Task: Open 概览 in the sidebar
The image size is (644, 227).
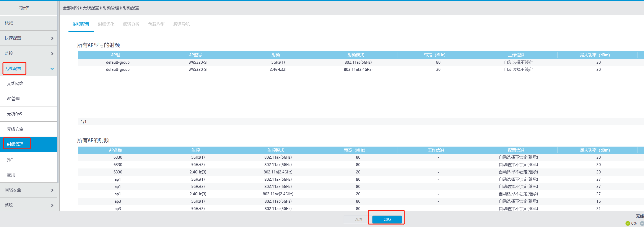Action: pos(28,23)
